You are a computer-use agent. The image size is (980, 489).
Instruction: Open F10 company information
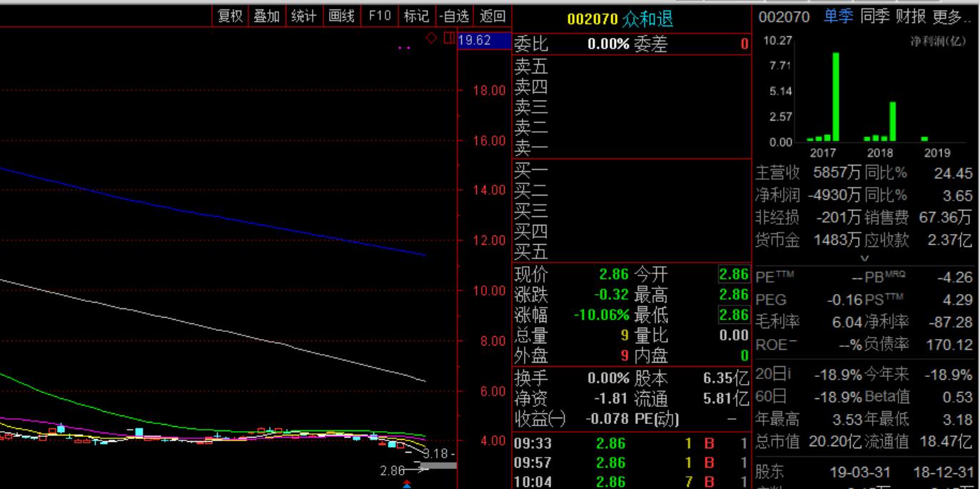tap(379, 16)
